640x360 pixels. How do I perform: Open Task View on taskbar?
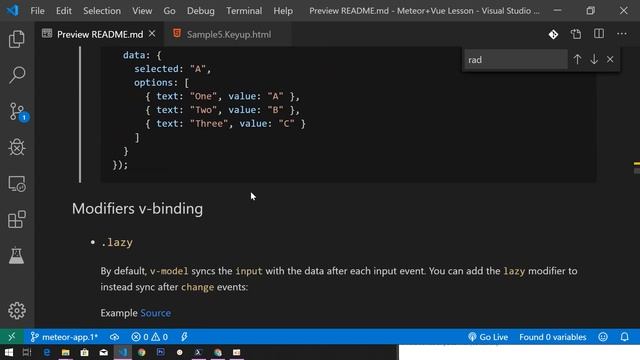(x=27, y=352)
